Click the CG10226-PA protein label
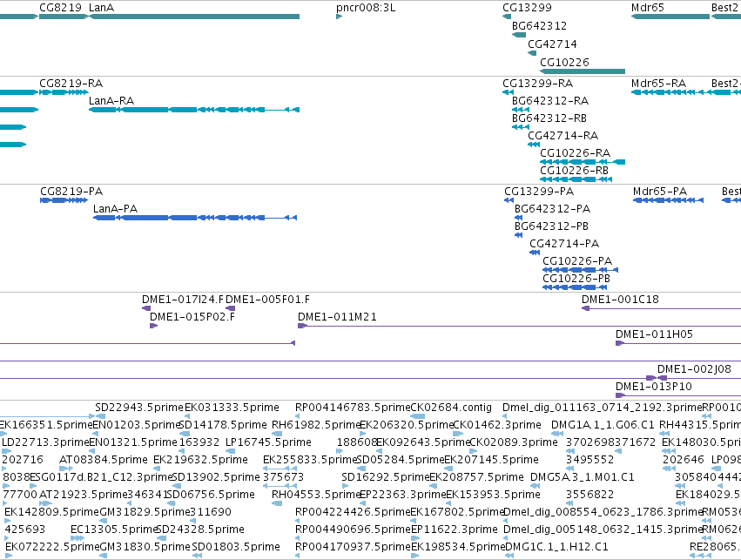This screenshot has height=560, width=741. pos(577,261)
